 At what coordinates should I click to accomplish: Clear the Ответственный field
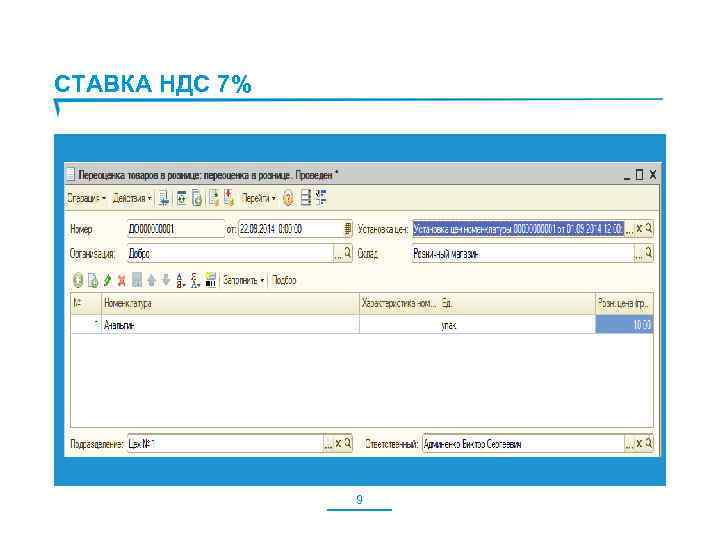pyautogui.click(x=639, y=444)
